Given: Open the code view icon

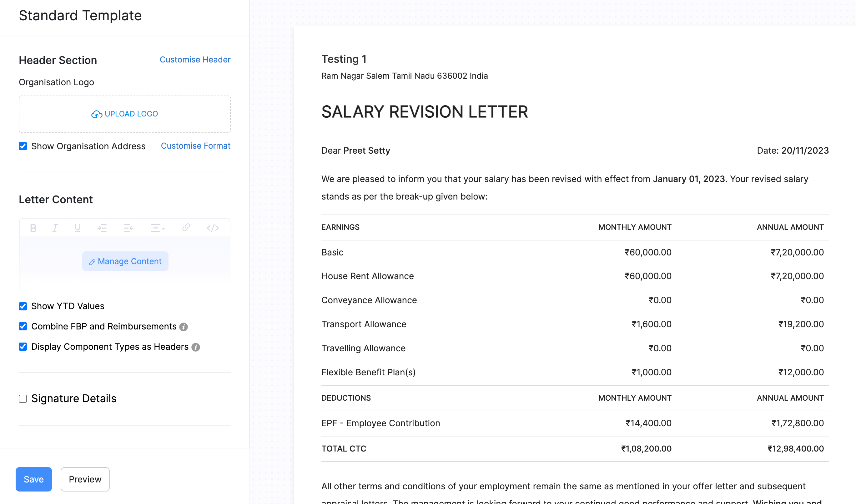Looking at the screenshot, I should (x=213, y=228).
